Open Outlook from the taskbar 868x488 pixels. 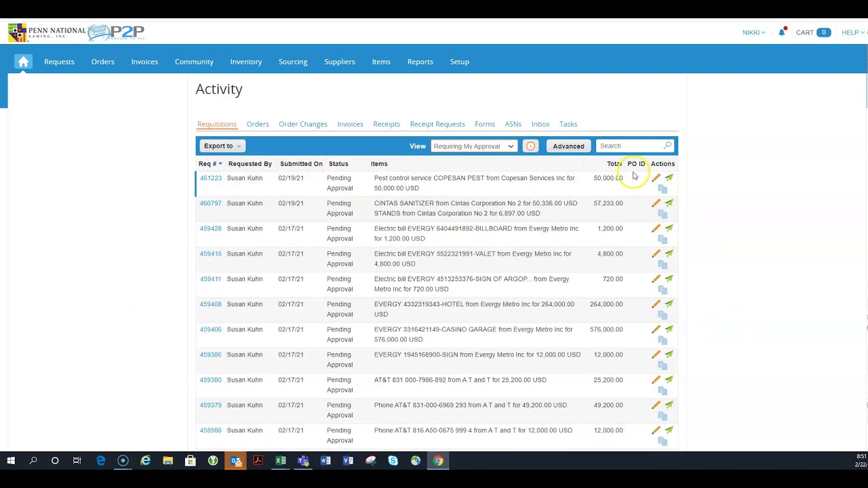coord(235,461)
